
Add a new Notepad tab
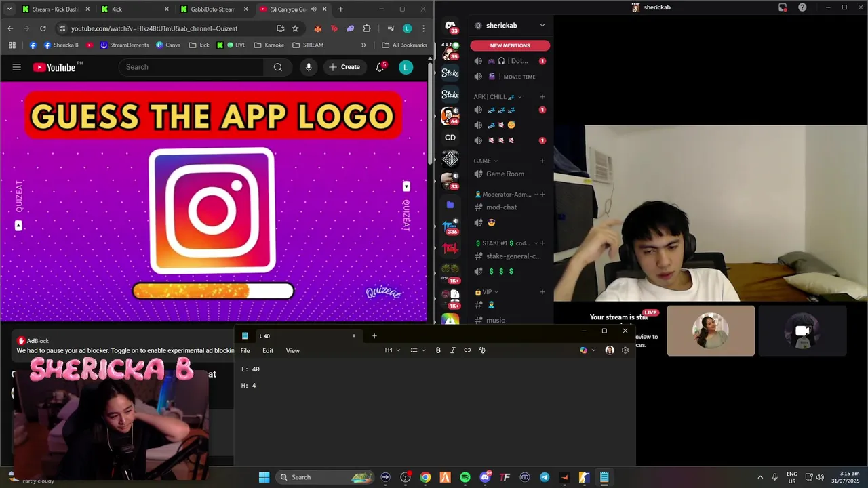click(374, 336)
